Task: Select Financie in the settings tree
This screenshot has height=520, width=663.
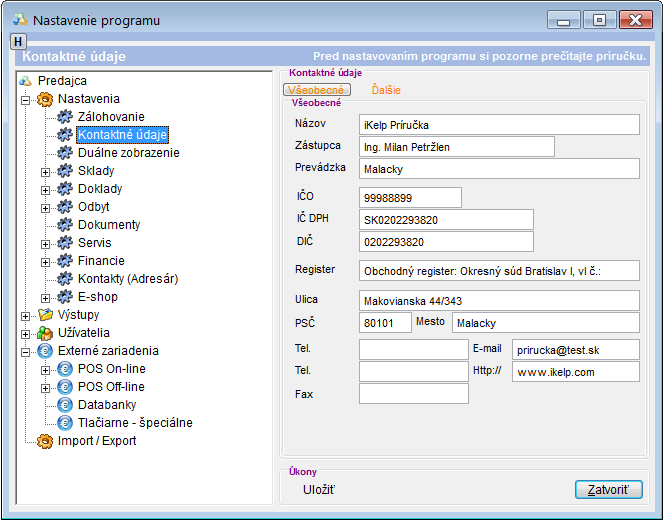Action: pyautogui.click(x=101, y=261)
